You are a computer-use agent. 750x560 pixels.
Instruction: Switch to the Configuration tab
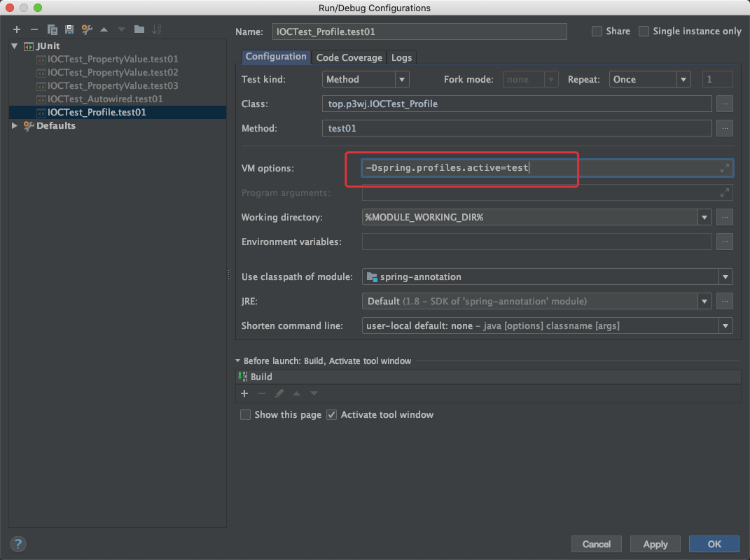click(276, 57)
